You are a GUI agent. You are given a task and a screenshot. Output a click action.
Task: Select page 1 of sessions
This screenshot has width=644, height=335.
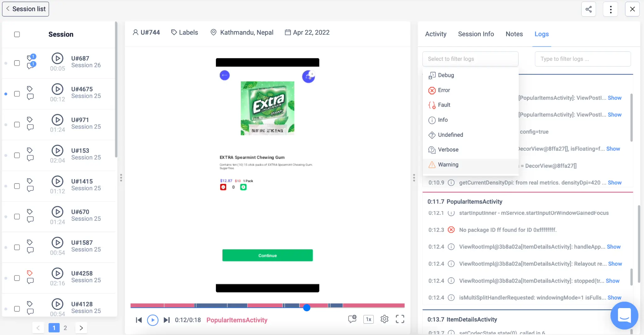click(x=54, y=328)
